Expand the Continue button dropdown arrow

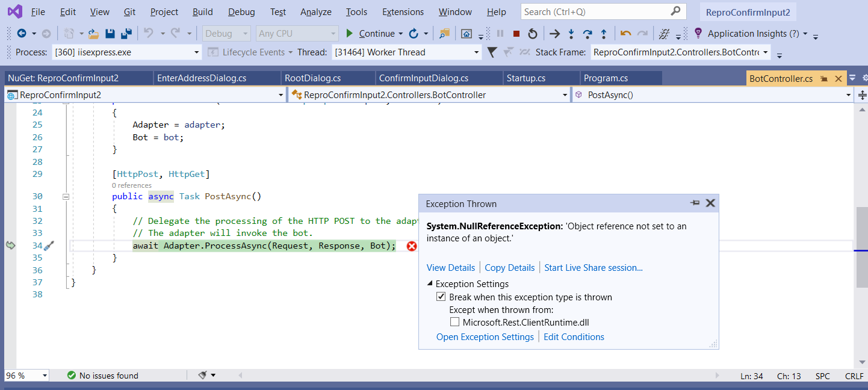pyautogui.click(x=400, y=34)
